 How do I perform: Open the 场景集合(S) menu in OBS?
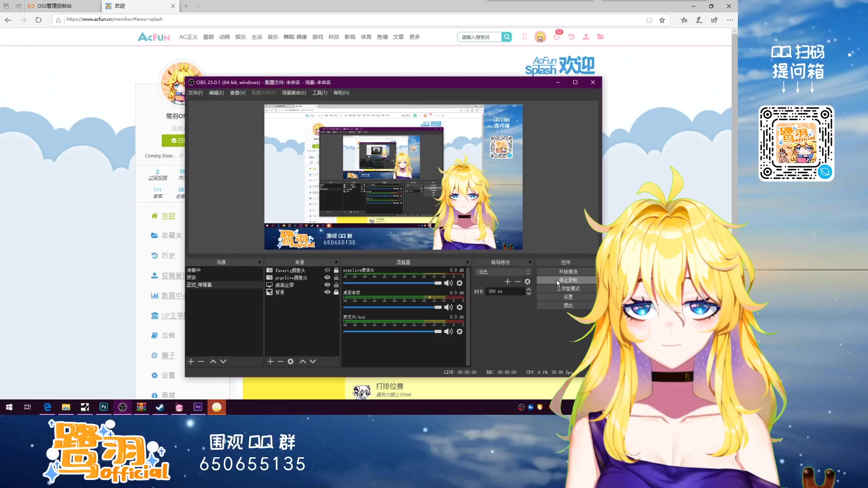pyautogui.click(x=294, y=93)
